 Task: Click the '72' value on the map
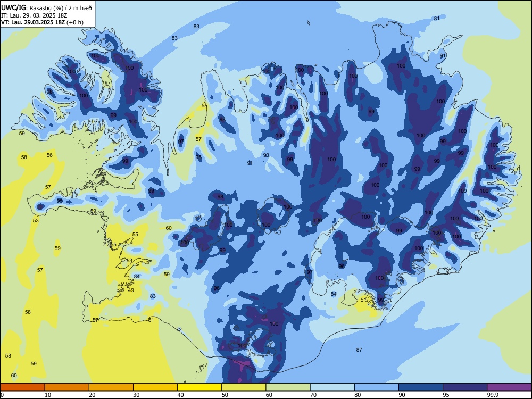pos(179,330)
